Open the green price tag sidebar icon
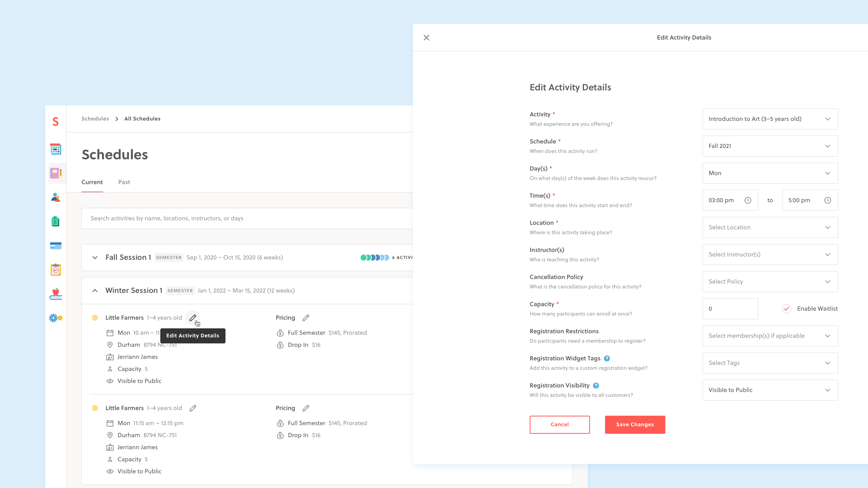 click(56, 221)
